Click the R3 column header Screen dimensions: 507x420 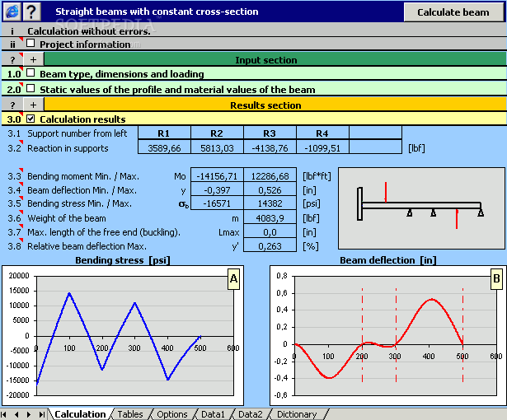270,133
